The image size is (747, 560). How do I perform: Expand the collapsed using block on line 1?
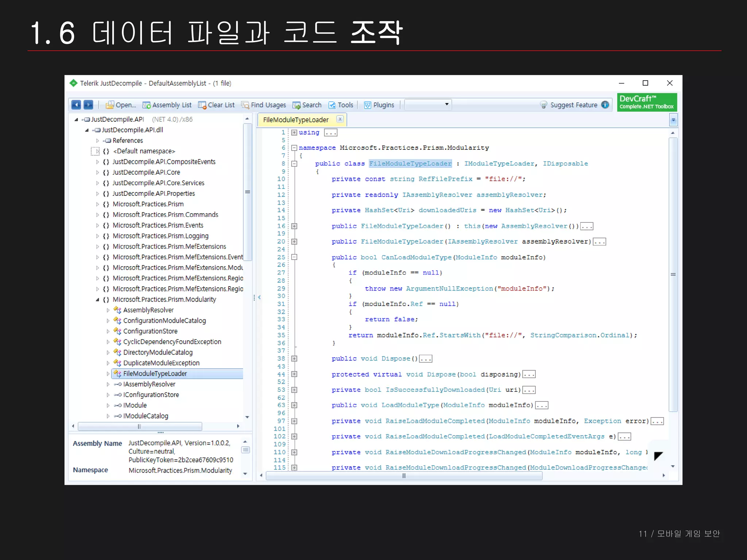tap(294, 132)
